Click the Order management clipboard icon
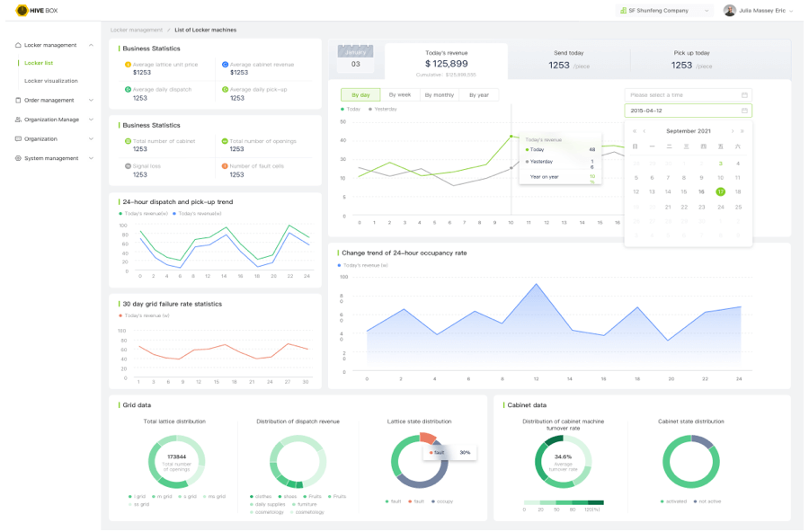This screenshot has width=809, height=532. (x=18, y=100)
